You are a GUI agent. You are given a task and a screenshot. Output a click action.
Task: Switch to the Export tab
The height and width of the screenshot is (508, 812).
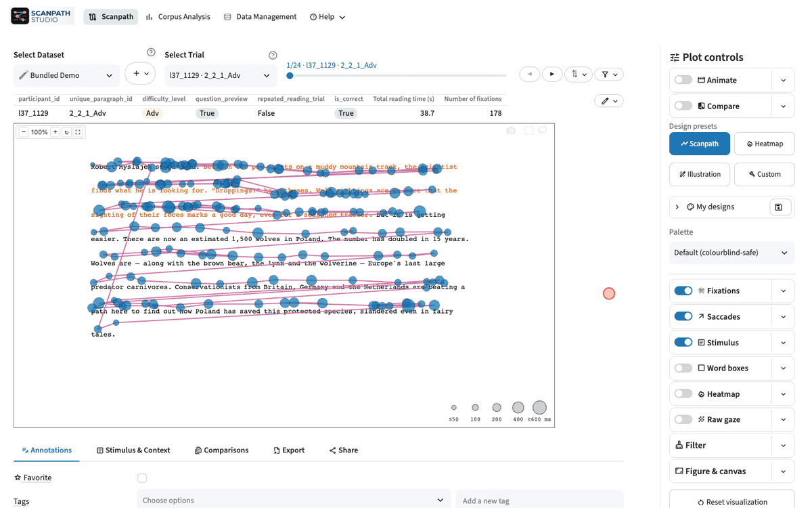coord(289,450)
